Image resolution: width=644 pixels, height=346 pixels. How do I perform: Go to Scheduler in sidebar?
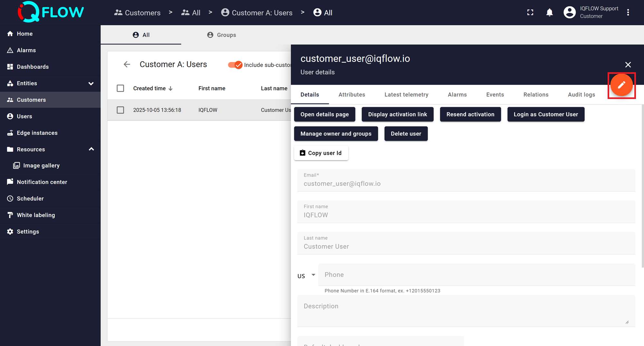pyautogui.click(x=30, y=198)
